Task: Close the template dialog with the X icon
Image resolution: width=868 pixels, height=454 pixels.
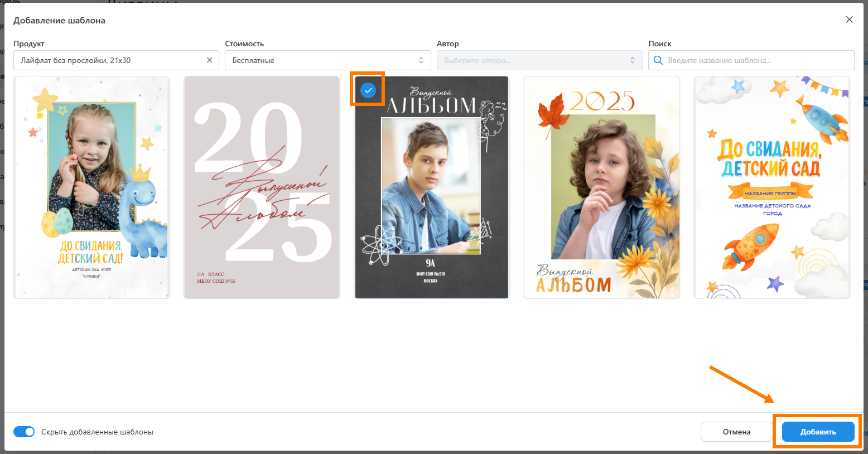Action: tap(849, 20)
